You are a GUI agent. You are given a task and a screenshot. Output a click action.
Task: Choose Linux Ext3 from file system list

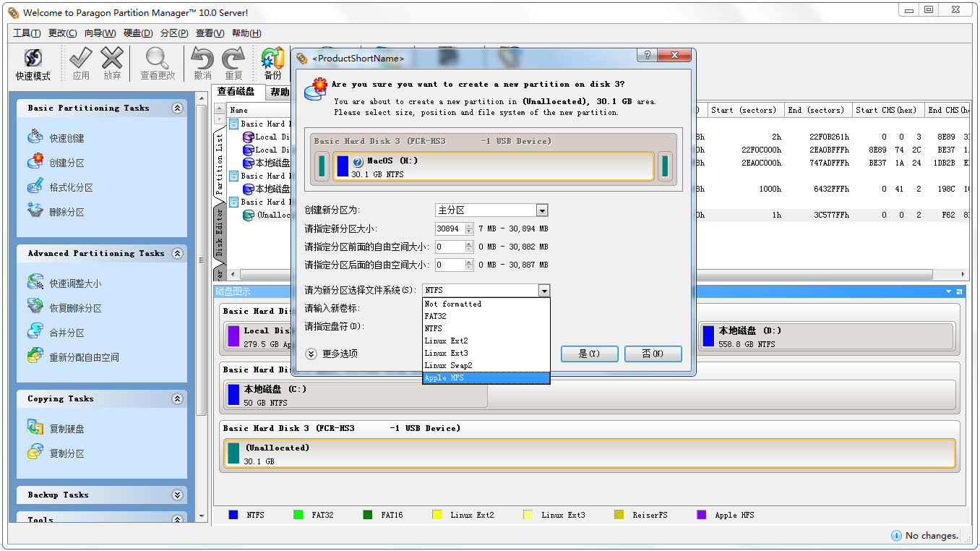(486, 353)
